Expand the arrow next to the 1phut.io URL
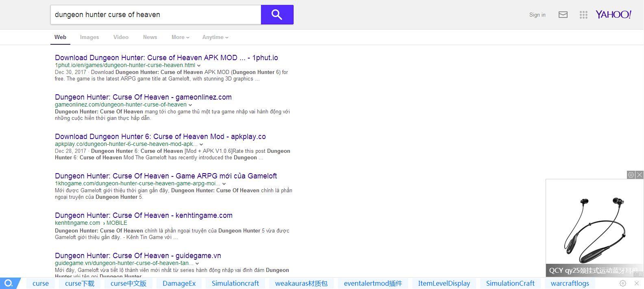The width and height of the screenshot is (644, 289). tap(199, 65)
